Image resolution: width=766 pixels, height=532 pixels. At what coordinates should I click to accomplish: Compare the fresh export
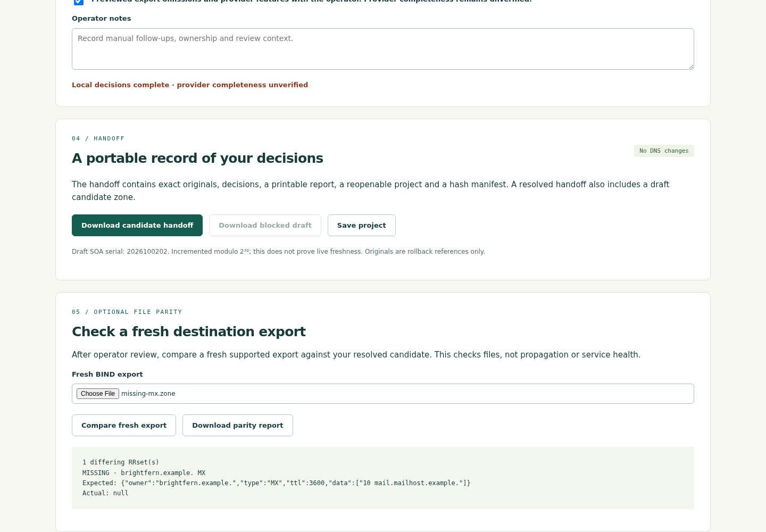pos(124,425)
